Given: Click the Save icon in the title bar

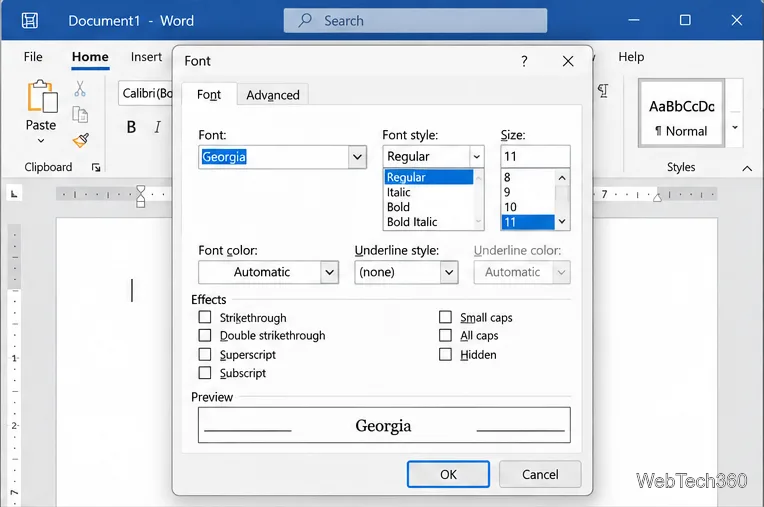Looking at the screenshot, I should (30, 20).
